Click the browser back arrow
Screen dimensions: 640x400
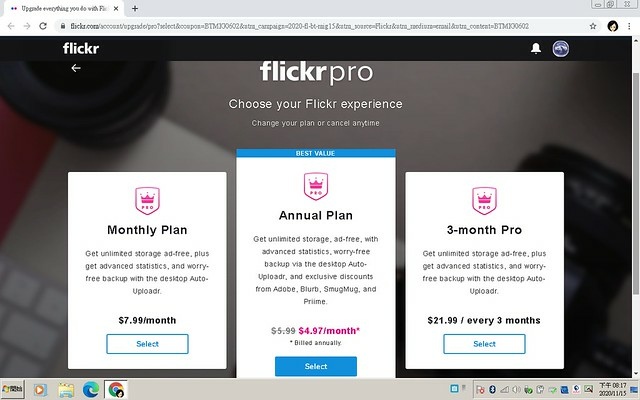pos(11,26)
